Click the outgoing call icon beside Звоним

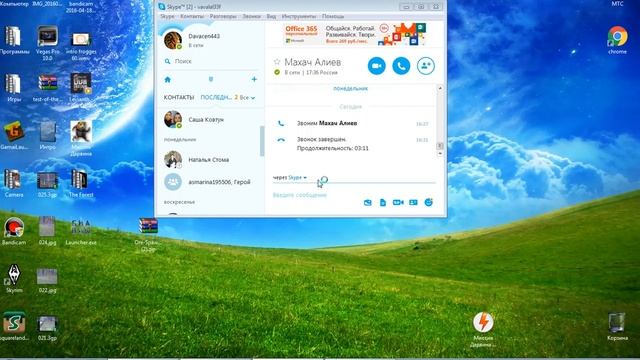point(281,123)
